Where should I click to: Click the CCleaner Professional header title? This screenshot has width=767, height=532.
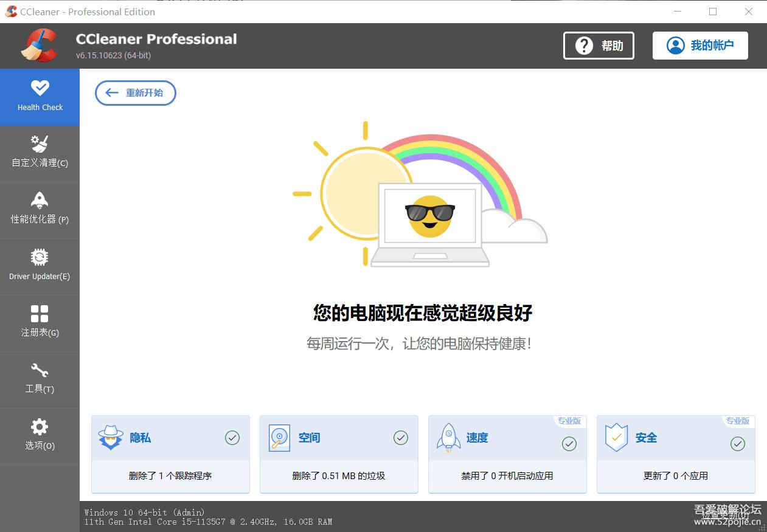tap(156, 39)
